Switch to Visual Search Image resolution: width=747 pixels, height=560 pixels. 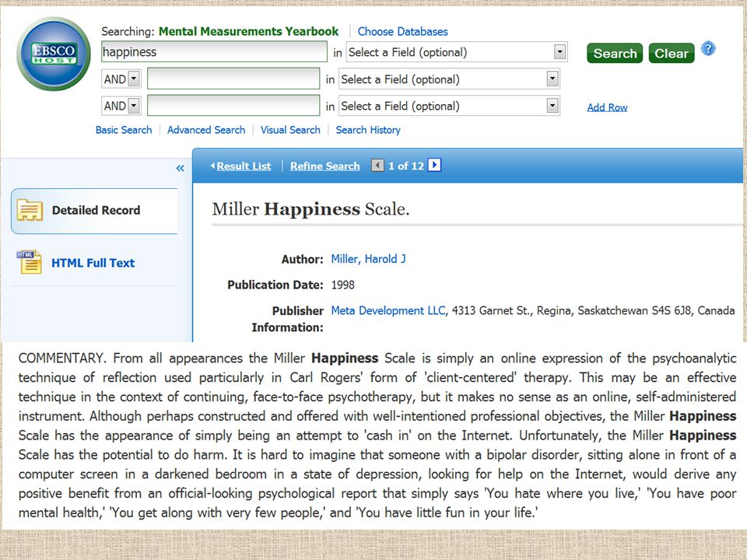pos(290,130)
